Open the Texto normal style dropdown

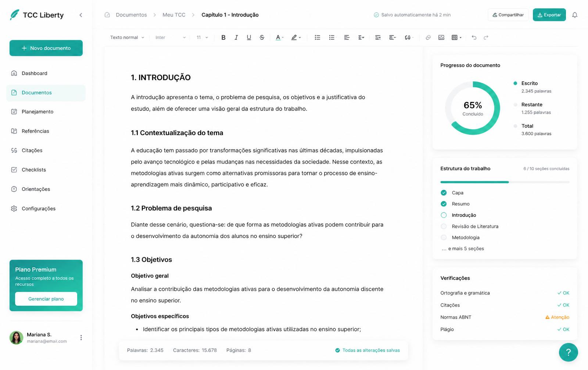click(127, 37)
